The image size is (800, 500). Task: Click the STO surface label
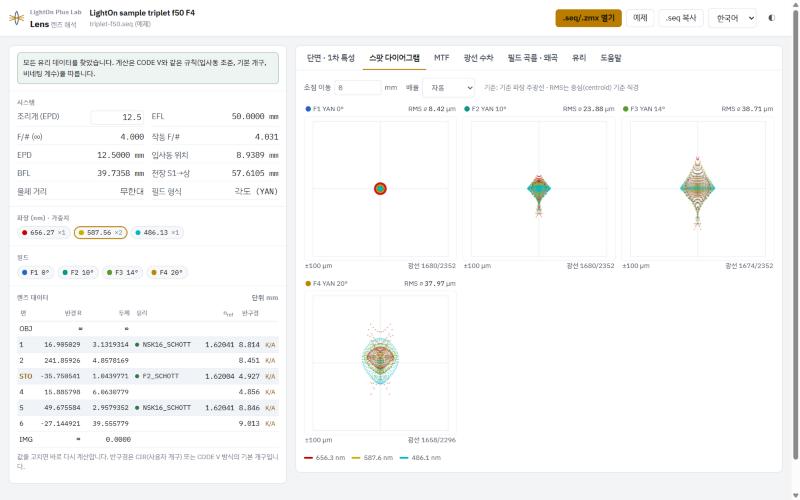pyautogui.click(x=26, y=377)
